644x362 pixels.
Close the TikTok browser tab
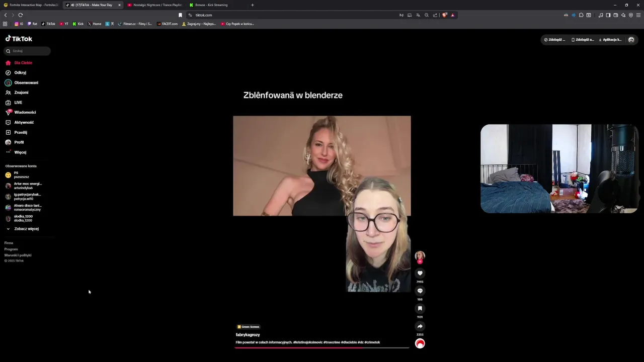pyautogui.click(x=119, y=5)
